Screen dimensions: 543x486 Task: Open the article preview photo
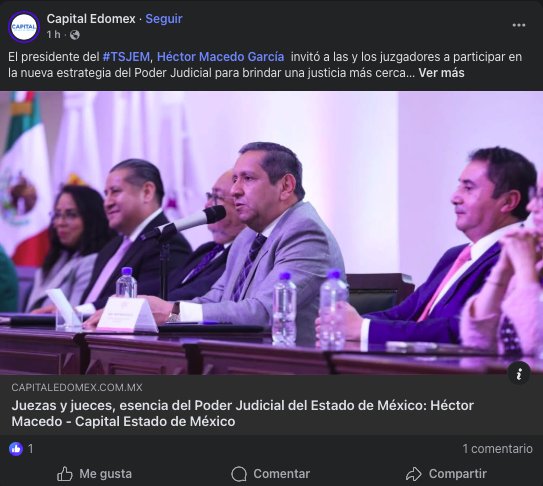click(x=272, y=233)
